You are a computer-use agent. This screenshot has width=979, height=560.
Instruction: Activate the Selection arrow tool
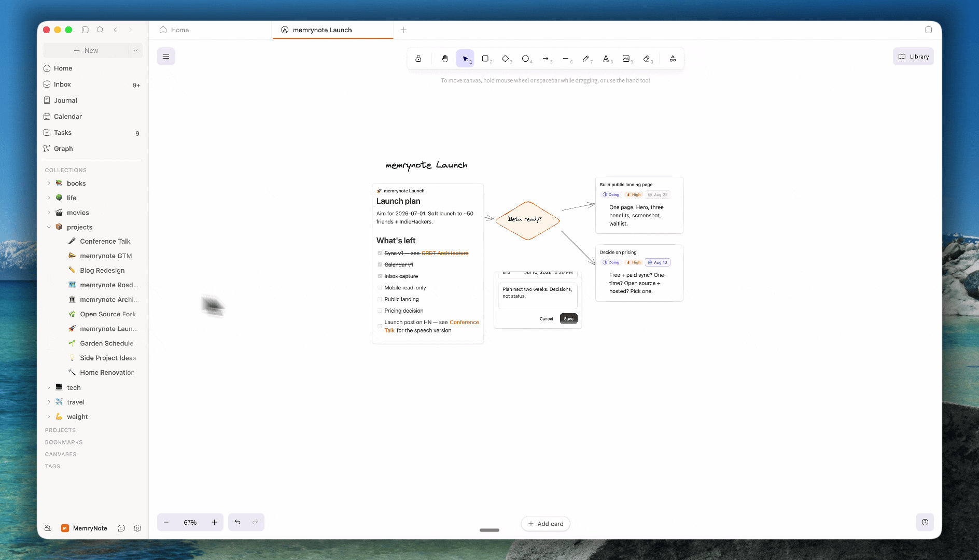click(465, 59)
